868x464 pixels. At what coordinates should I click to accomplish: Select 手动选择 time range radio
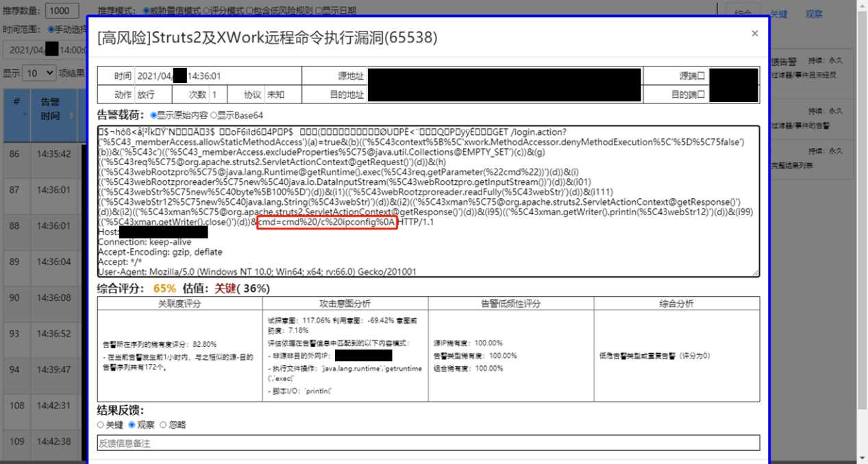click(51, 29)
